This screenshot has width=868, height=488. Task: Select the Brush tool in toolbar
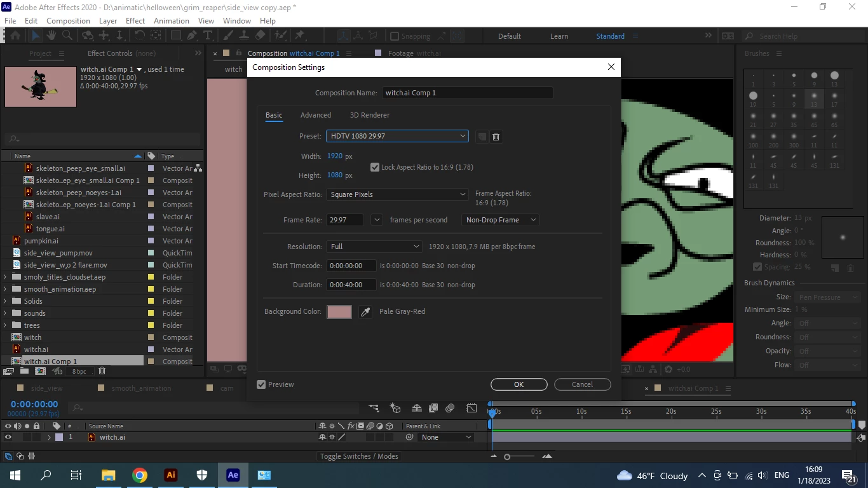pyautogui.click(x=228, y=36)
